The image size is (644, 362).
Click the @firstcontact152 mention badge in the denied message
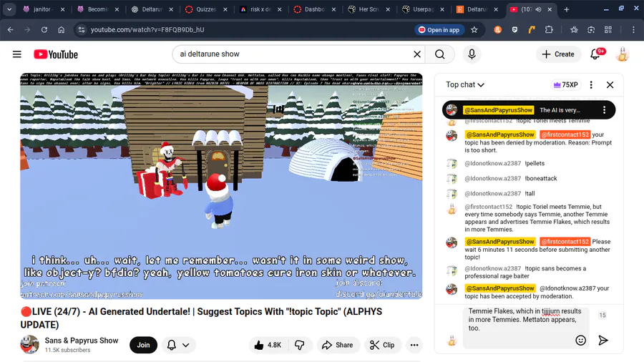(565, 134)
